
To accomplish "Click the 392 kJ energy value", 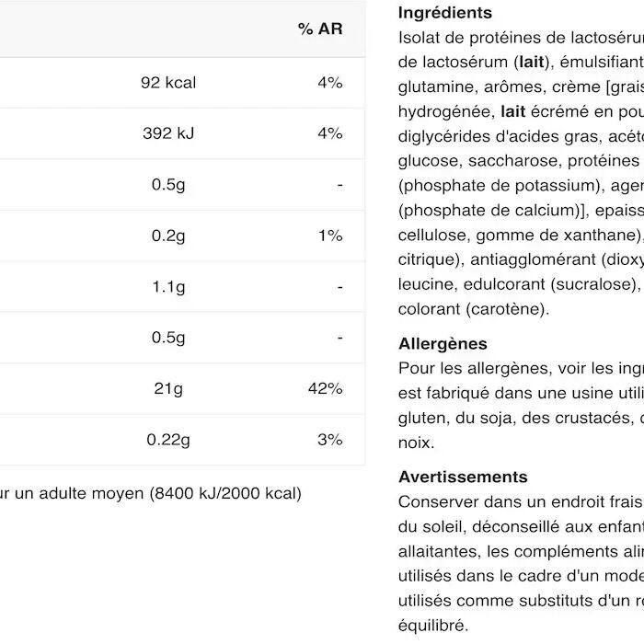I will 168,133.
